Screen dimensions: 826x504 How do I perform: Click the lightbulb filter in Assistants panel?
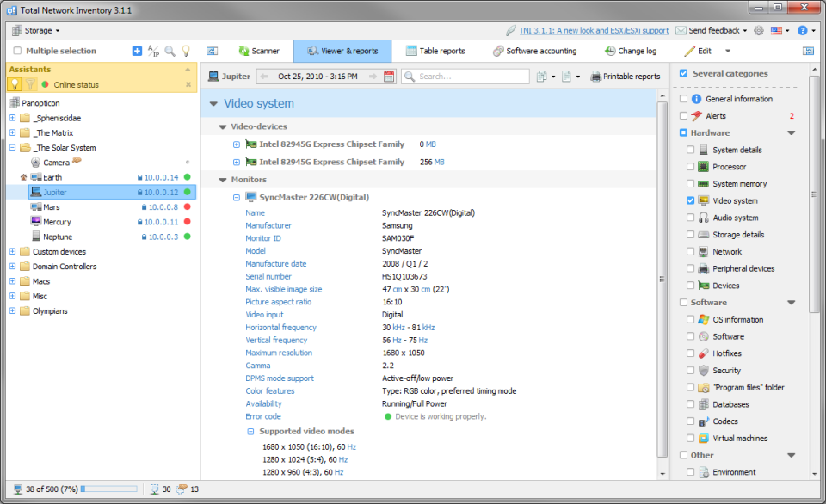click(x=15, y=84)
